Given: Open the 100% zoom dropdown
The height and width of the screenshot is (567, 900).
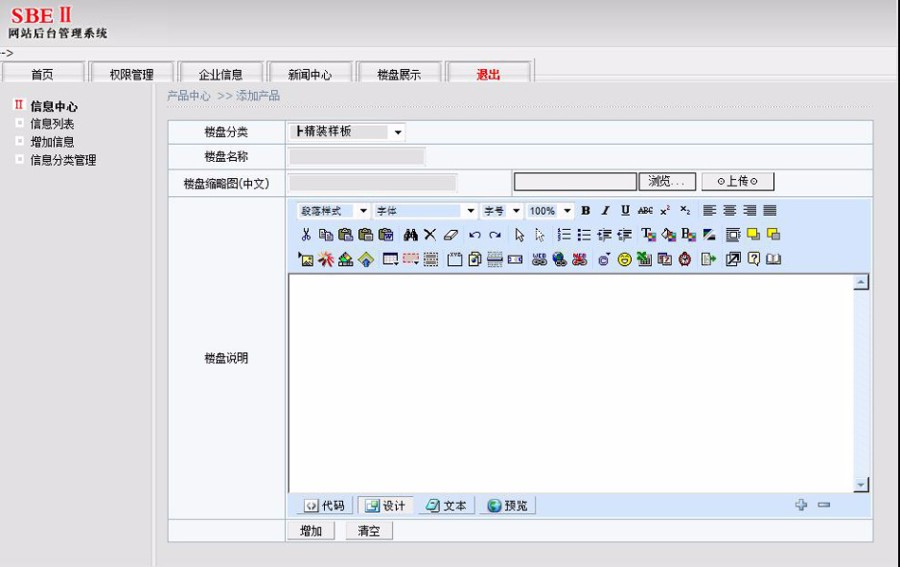Looking at the screenshot, I should 550,211.
